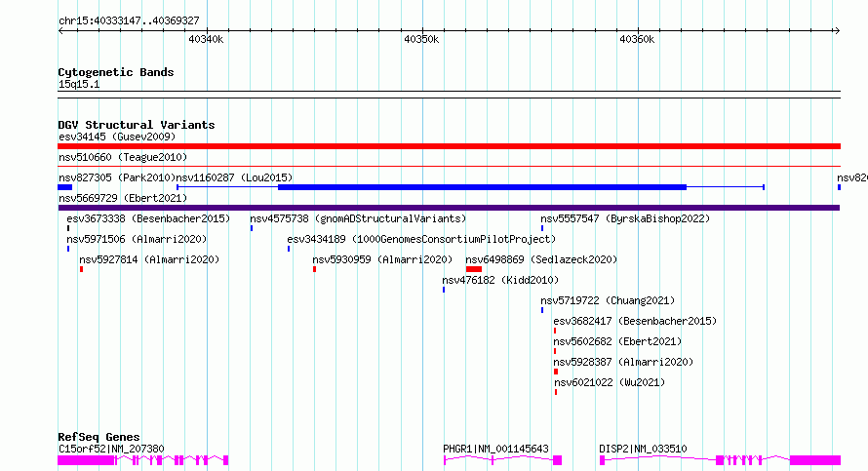Select the DISP2|NM_033510 gene label
The width and height of the screenshot is (868, 471).
[643, 449]
